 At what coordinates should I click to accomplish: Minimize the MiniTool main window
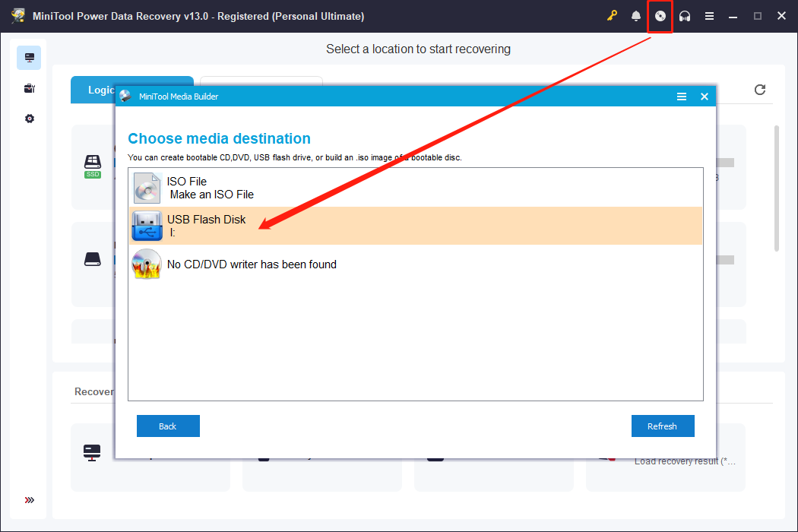pyautogui.click(x=733, y=16)
